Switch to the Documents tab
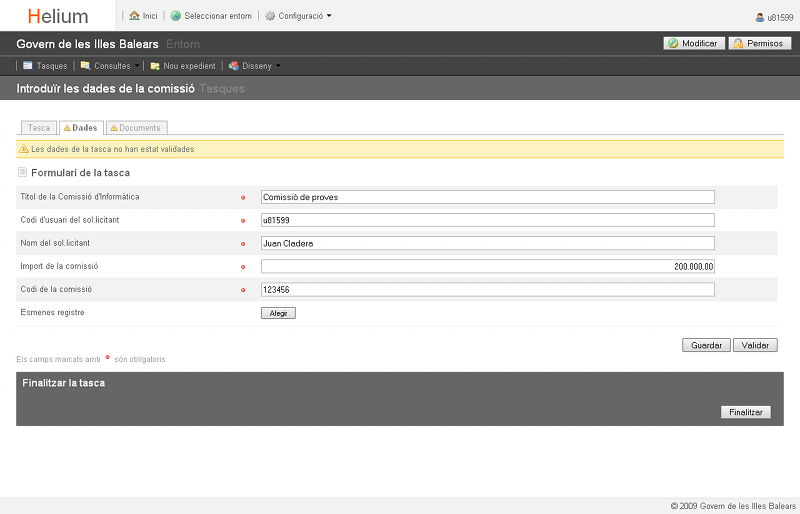The image size is (800, 514). 136,128
